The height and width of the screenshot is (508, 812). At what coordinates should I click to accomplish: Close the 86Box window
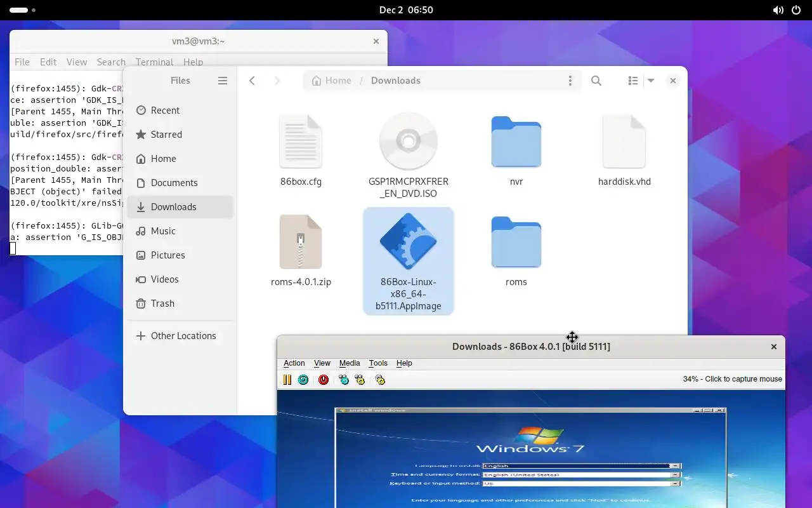coord(774,347)
